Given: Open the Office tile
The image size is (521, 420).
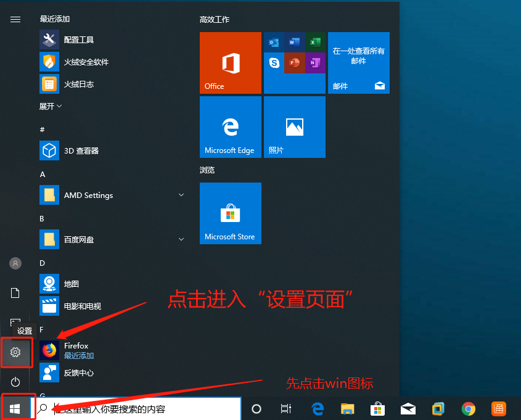Looking at the screenshot, I should (x=230, y=63).
